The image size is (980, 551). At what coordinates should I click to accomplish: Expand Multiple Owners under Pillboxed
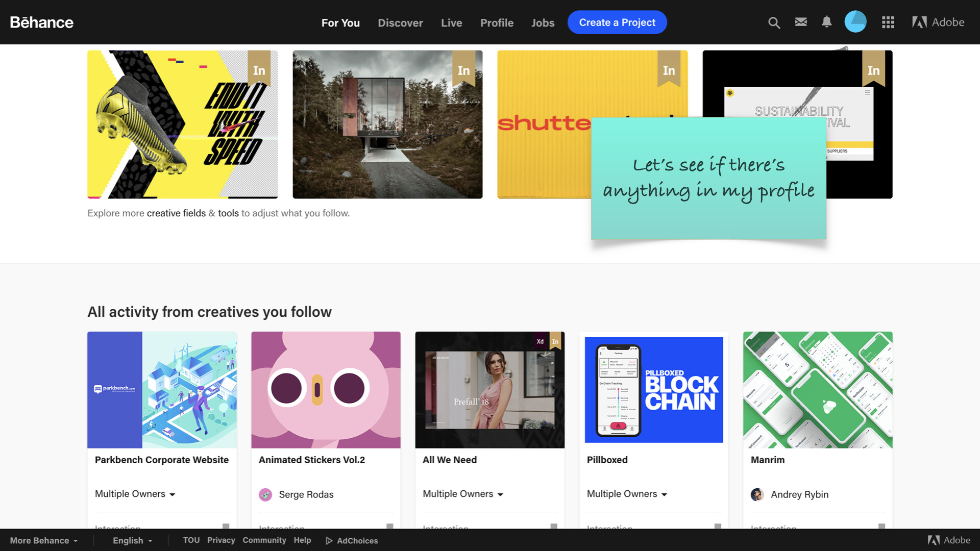pyautogui.click(x=627, y=494)
